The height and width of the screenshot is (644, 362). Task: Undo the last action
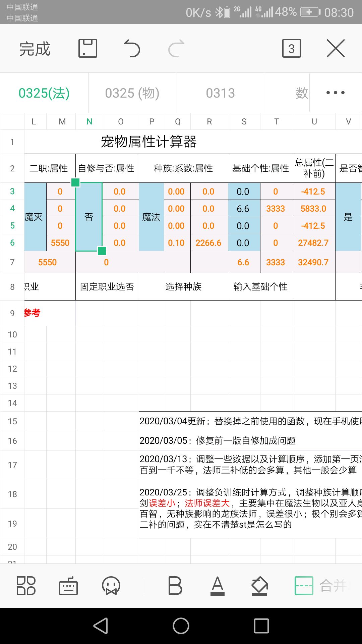132,48
